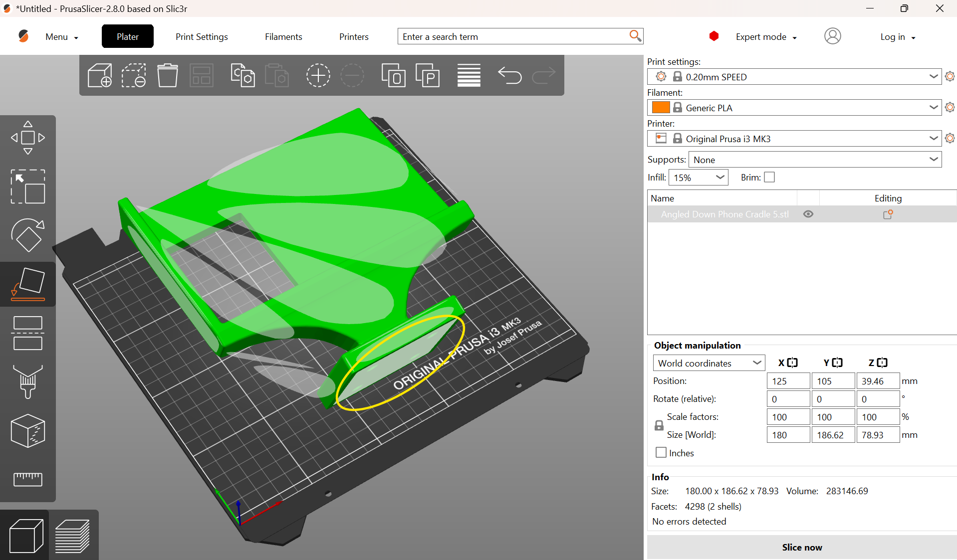This screenshot has height=560, width=957.
Task: Open the Infill 15% dropdown
Action: click(x=699, y=178)
